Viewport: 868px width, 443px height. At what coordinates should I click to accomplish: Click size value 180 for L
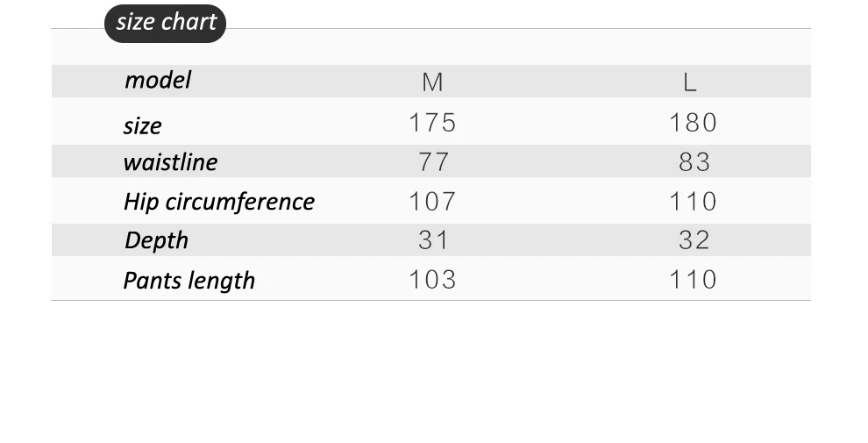693,123
